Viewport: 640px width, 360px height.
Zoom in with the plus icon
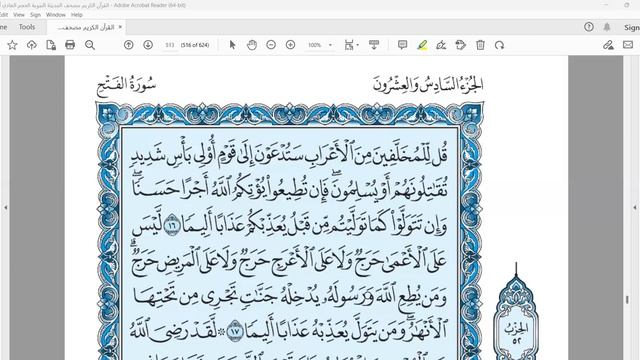(x=290, y=45)
